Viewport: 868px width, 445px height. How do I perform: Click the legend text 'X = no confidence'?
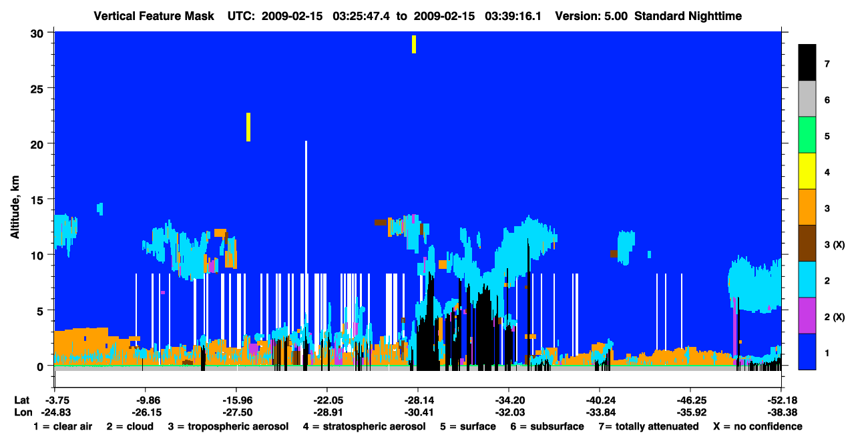[758, 426]
